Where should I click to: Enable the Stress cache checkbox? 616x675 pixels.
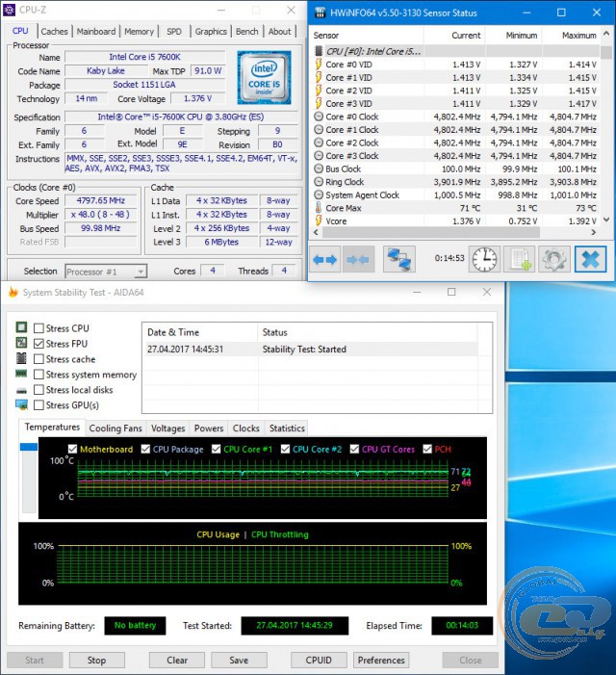[x=38, y=359]
